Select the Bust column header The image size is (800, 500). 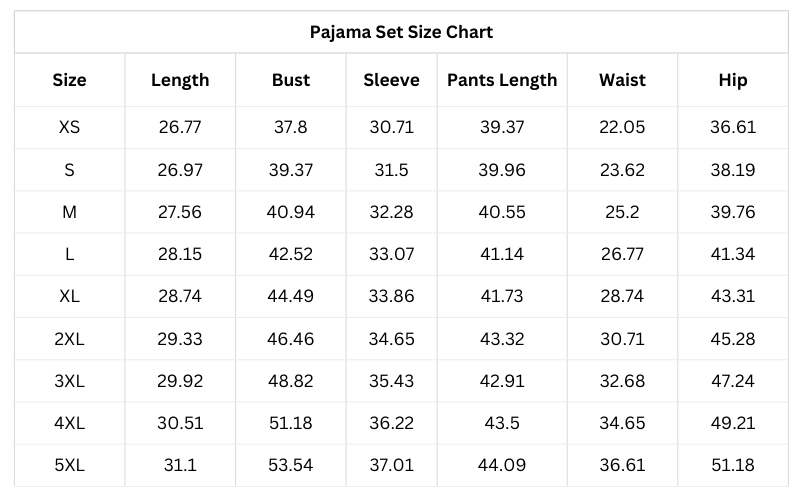click(x=291, y=80)
